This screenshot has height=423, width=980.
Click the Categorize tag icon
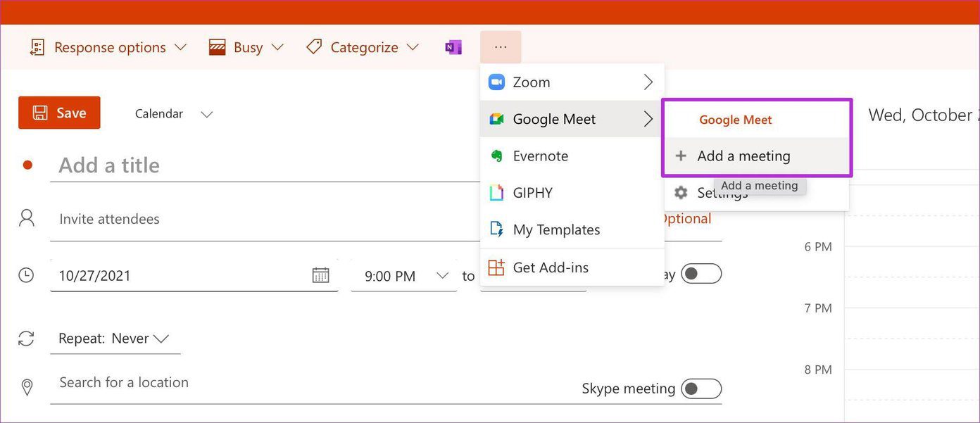click(314, 47)
